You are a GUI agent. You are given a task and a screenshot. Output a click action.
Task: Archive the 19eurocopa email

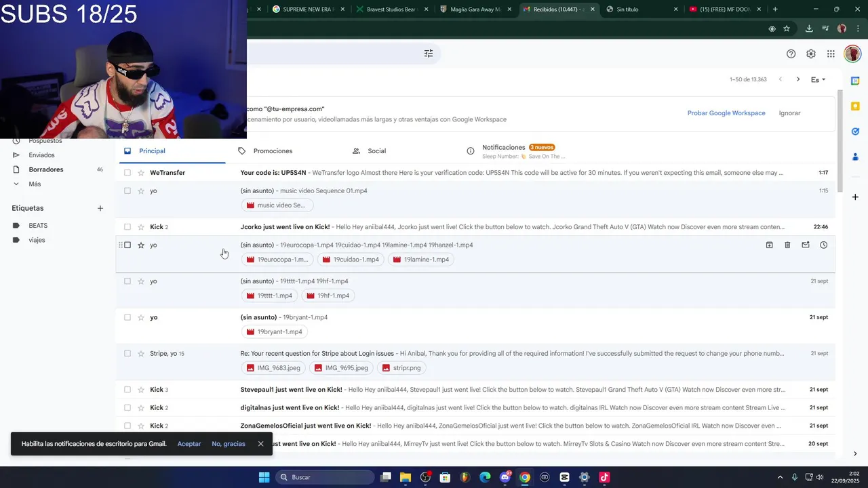pos(769,245)
